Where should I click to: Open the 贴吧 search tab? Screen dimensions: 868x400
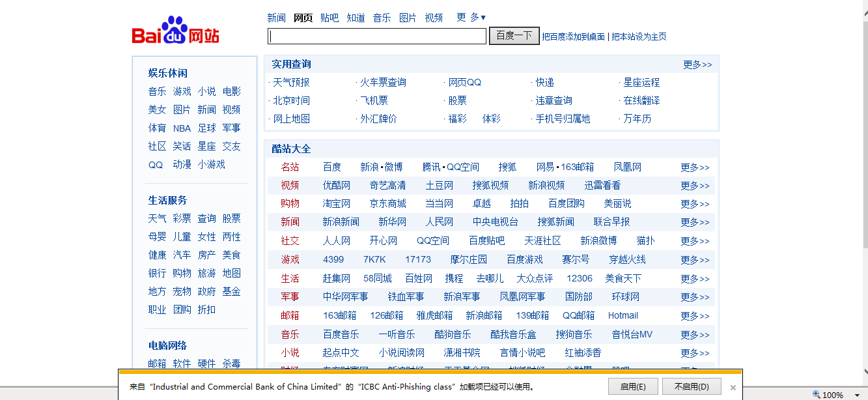[x=329, y=18]
